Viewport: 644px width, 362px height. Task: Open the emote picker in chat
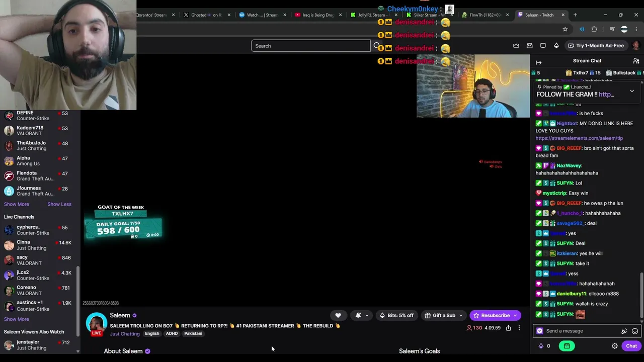tap(635, 331)
